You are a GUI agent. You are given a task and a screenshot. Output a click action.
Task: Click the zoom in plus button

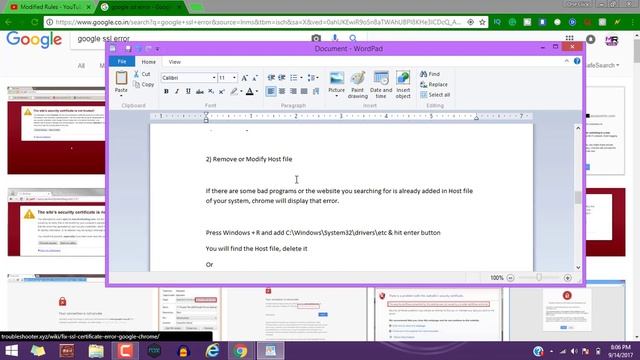[567, 278]
